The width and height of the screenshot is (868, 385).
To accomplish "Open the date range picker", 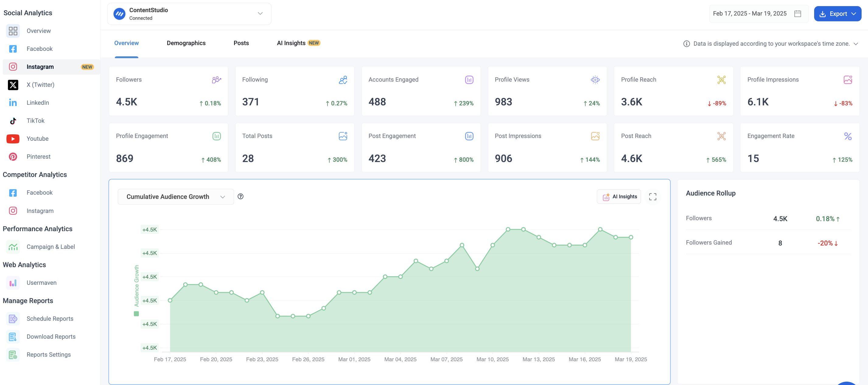I will tap(758, 13).
